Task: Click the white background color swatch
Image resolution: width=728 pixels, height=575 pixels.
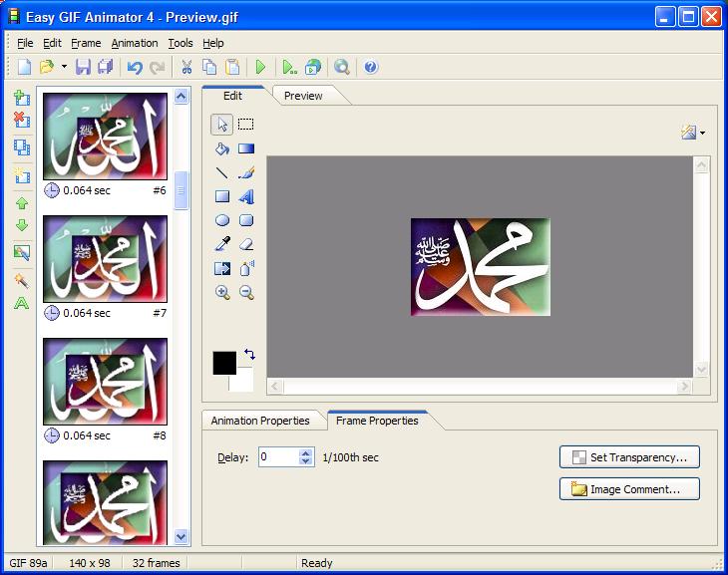Action: pos(244,382)
